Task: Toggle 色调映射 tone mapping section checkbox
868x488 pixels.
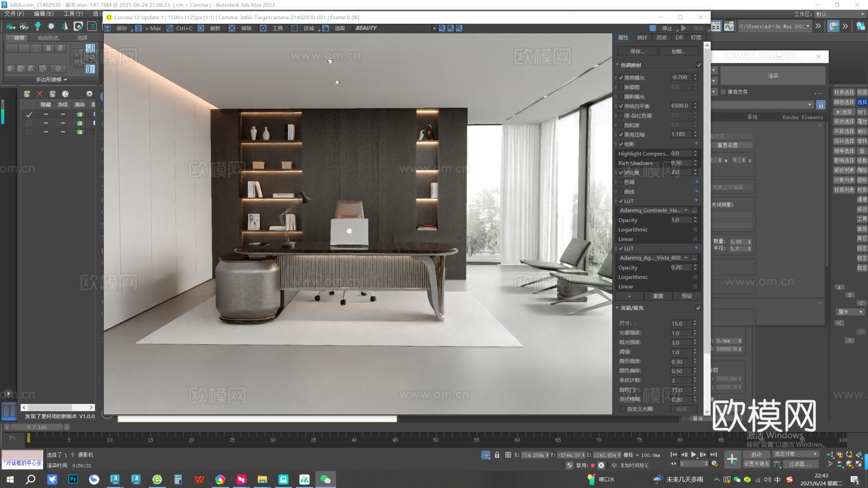Action: click(x=699, y=65)
